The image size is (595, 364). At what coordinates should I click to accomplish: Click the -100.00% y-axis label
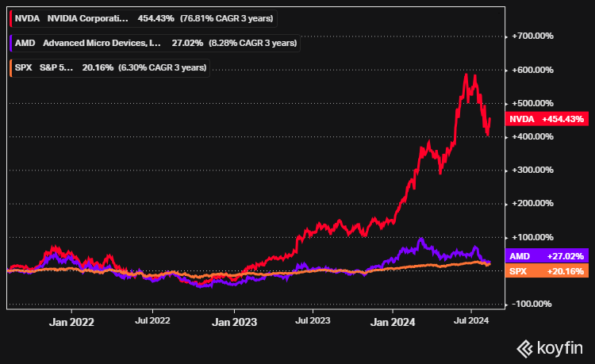pyautogui.click(x=533, y=305)
